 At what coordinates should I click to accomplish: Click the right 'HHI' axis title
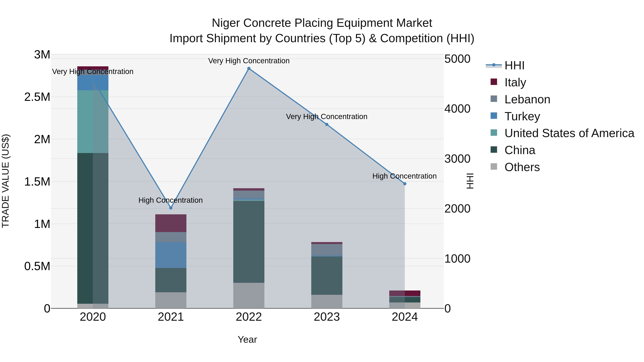470,181
